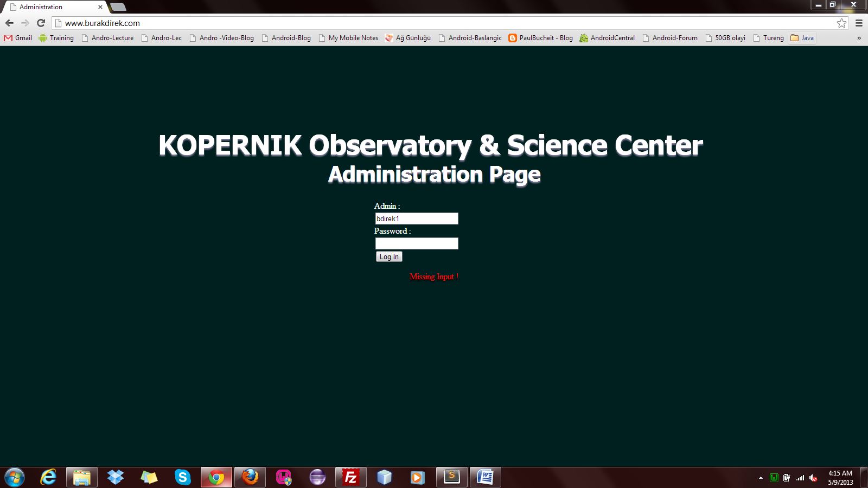This screenshot has height=488, width=868.
Task: Click the browser reload button
Action: (x=41, y=23)
